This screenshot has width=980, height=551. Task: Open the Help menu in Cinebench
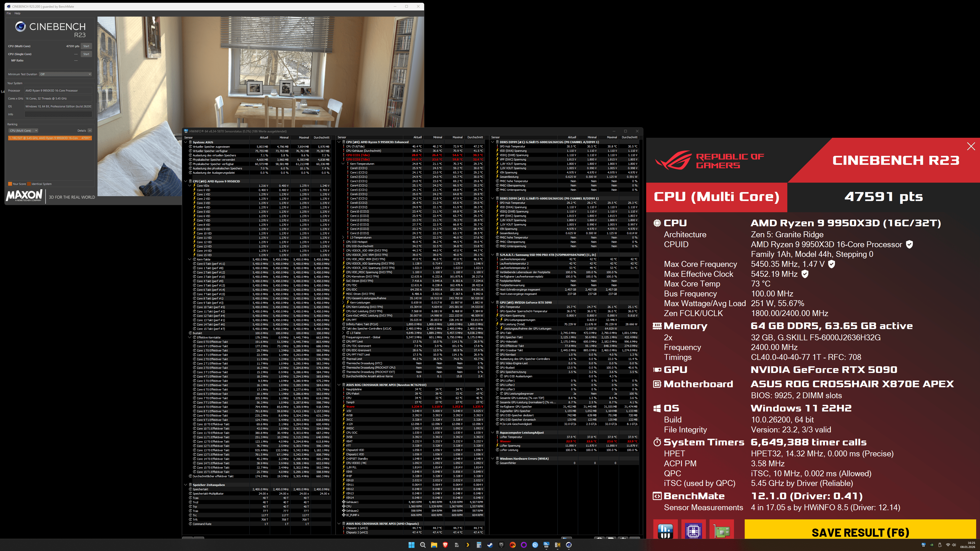17,13
